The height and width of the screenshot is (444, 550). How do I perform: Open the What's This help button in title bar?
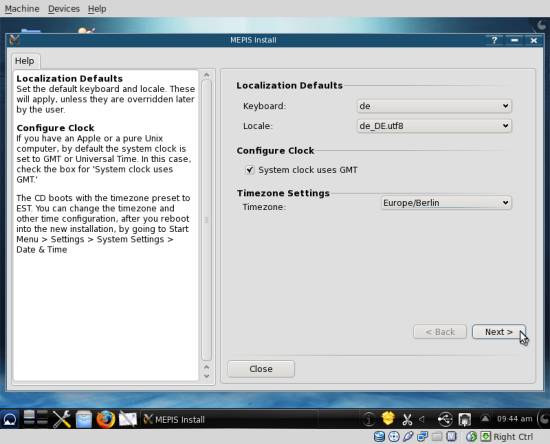click(x=494, y=40)
